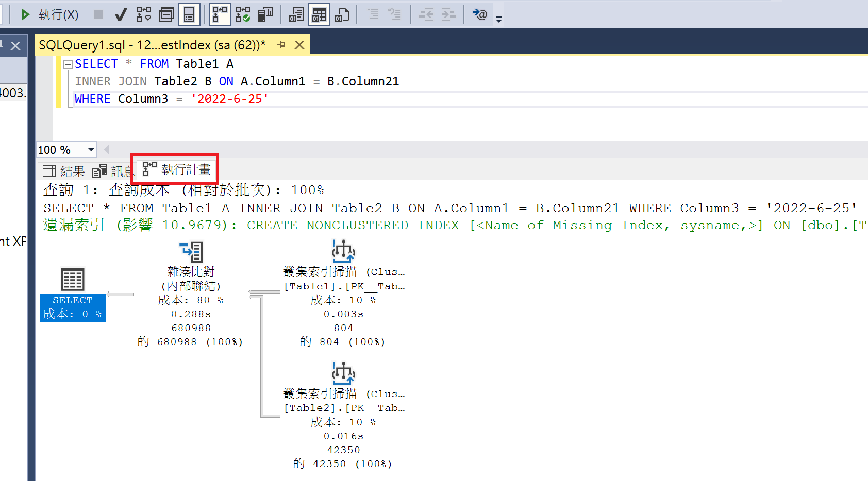Toggle Include Live Query Statistics
The image size is (868, 481).
coord(242,14)
